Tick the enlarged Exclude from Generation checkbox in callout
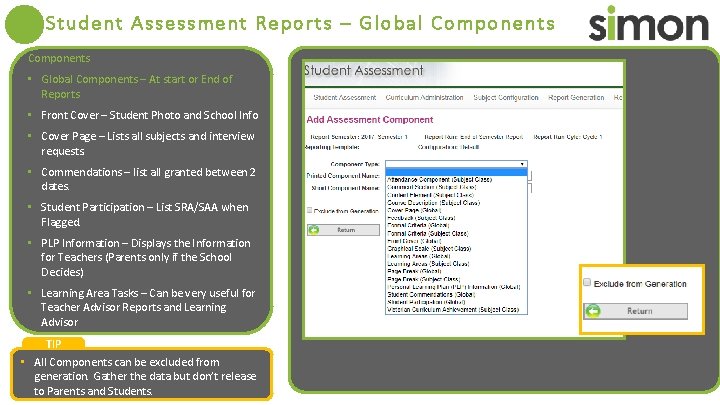Screen dimensions: 720x405 [587, 282]
